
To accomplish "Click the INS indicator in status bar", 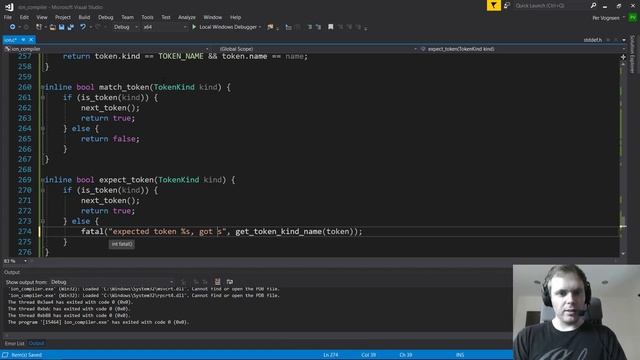I will tap(460, 355).
